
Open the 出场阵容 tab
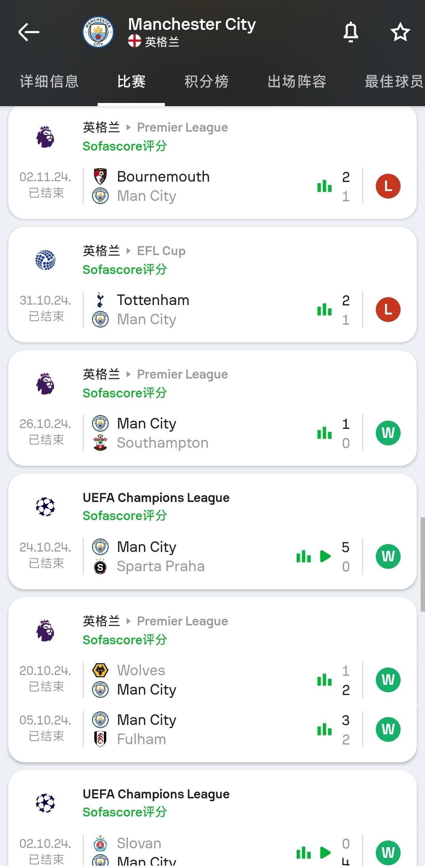tap(297, 82)
